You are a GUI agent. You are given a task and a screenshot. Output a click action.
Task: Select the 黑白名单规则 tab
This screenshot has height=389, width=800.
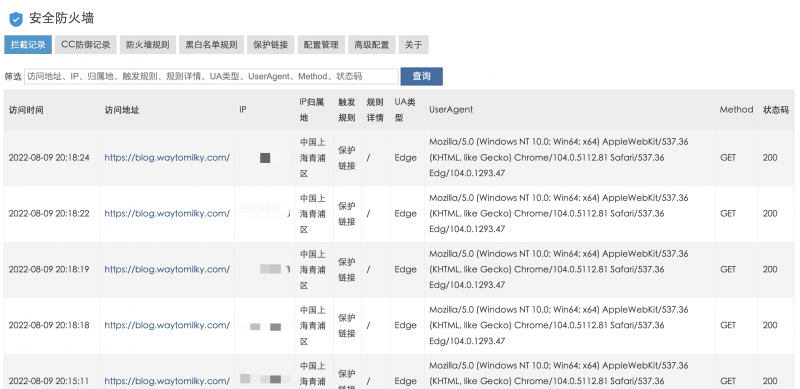tap(211, 45)
